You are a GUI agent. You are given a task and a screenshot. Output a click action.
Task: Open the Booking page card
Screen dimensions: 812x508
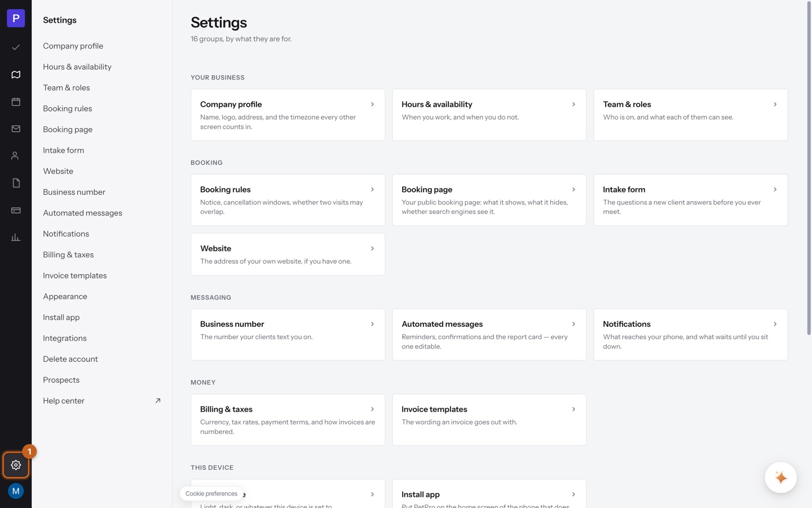(489, 200)
